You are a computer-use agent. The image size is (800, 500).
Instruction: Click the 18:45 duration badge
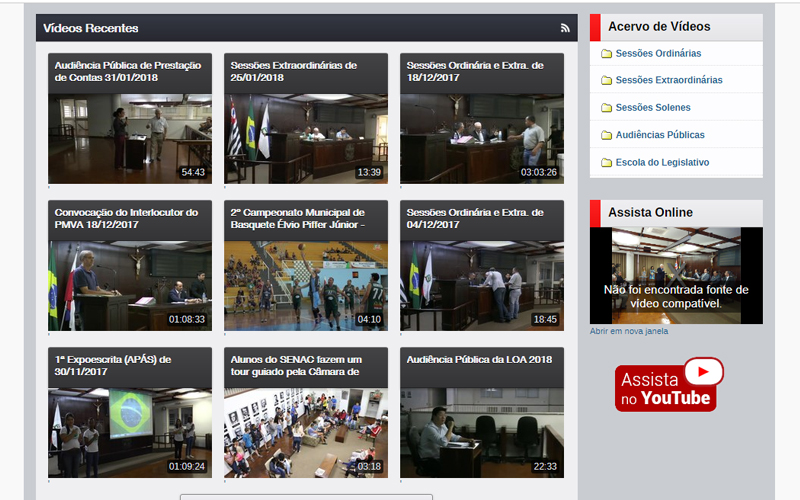click(545, 319)
